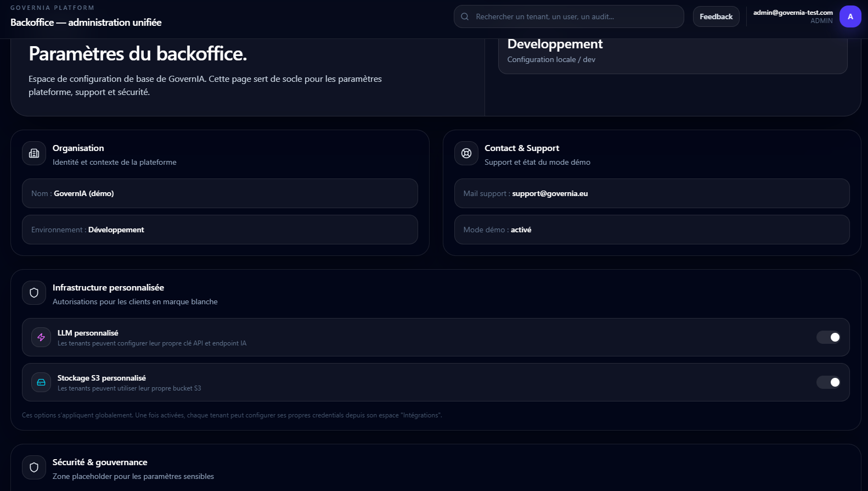Toggle the LLM personnalisé switch

click(x=828, y=337)
